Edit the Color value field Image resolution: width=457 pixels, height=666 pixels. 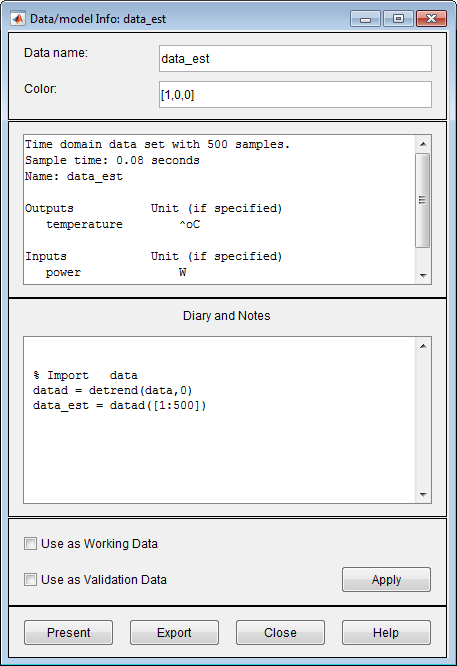click(x=295, y=94)
